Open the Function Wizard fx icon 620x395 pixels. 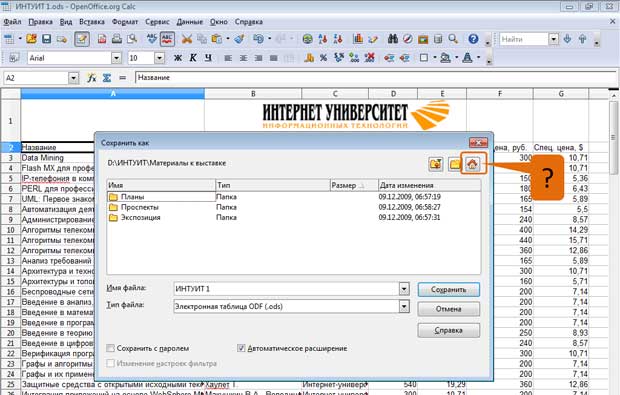(x=92, y=78)
